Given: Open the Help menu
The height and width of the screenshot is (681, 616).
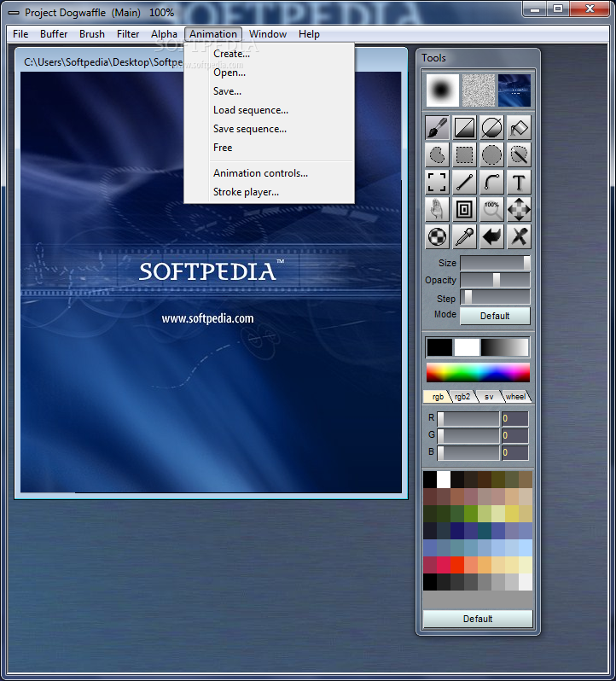Looking at the screenshot, I should click(309, 34).
